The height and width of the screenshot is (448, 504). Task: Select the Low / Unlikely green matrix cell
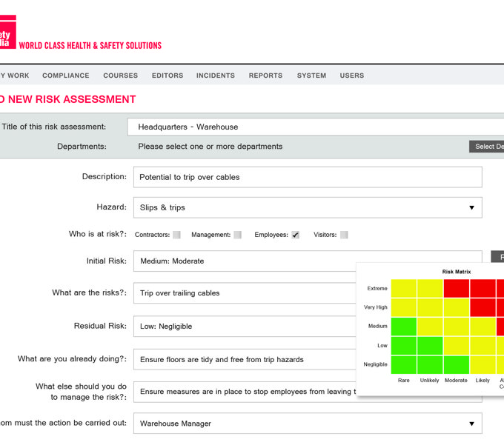(430, 346)
